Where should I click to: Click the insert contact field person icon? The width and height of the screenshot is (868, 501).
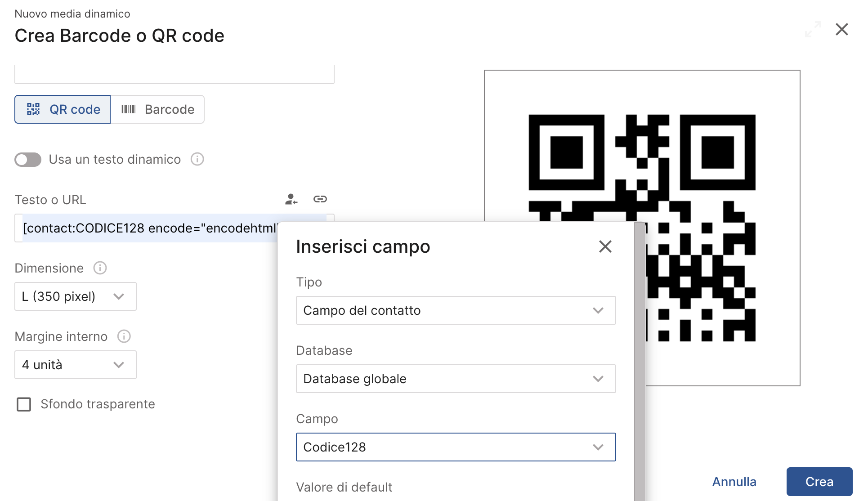[291, 199]
